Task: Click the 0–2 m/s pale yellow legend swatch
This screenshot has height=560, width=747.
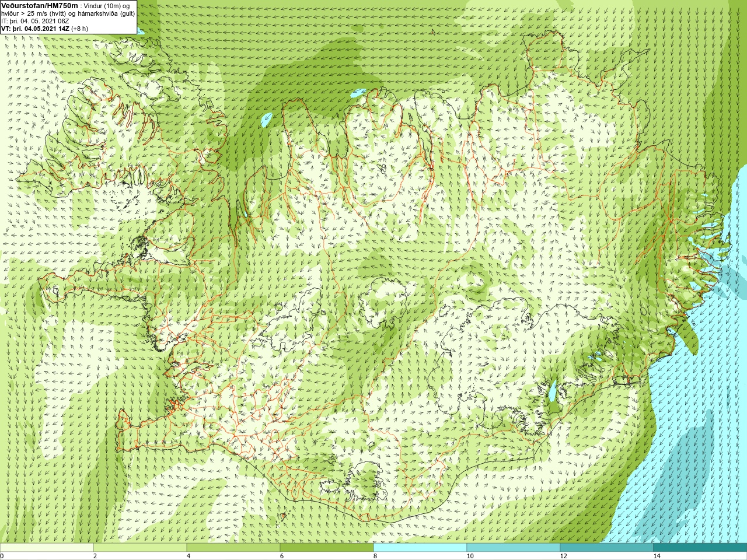Action: coord(47,548)
